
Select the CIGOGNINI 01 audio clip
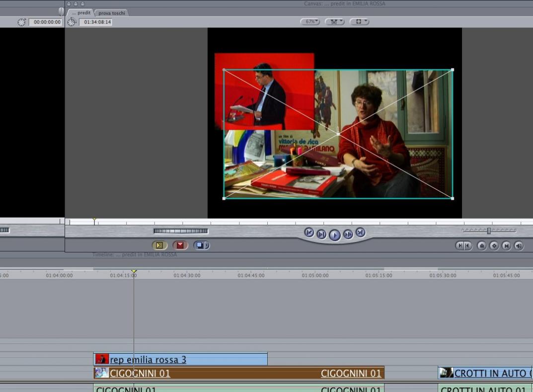tap(239, 388)
